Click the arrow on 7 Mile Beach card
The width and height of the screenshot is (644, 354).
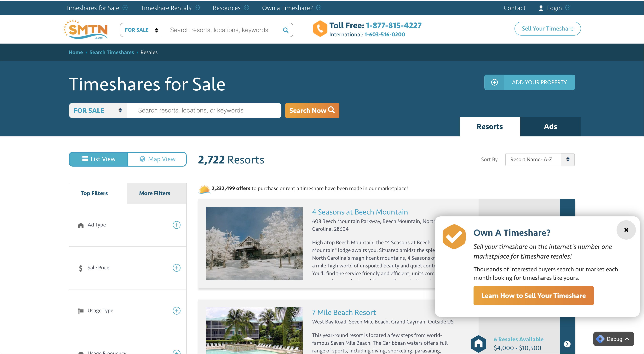pyautogui.click(x=567, y=344)
